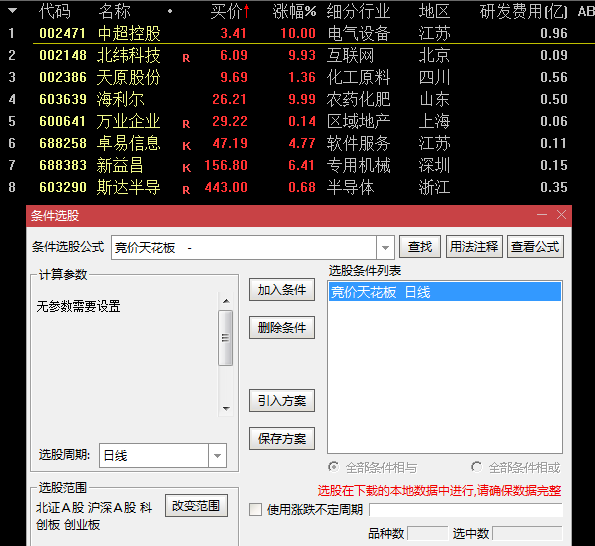Select stock 卓易信息 name

click(x=128, y=143)
